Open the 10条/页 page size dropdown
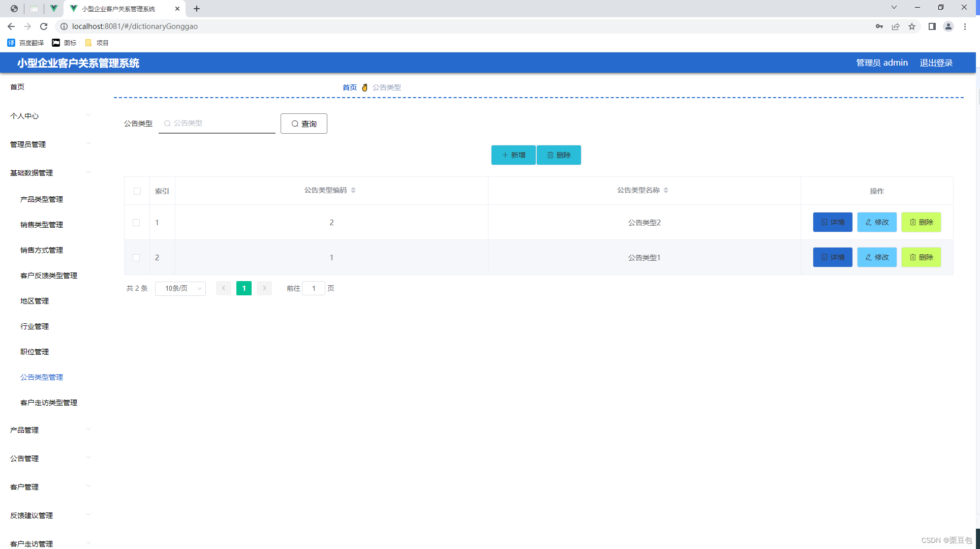 (180, 288)
